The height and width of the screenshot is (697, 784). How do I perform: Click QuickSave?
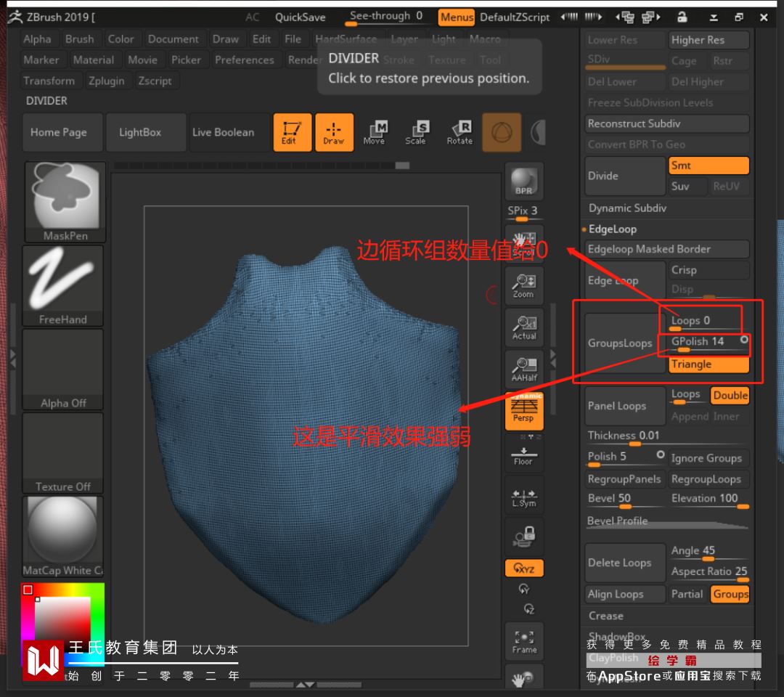(x=300, y=17)
